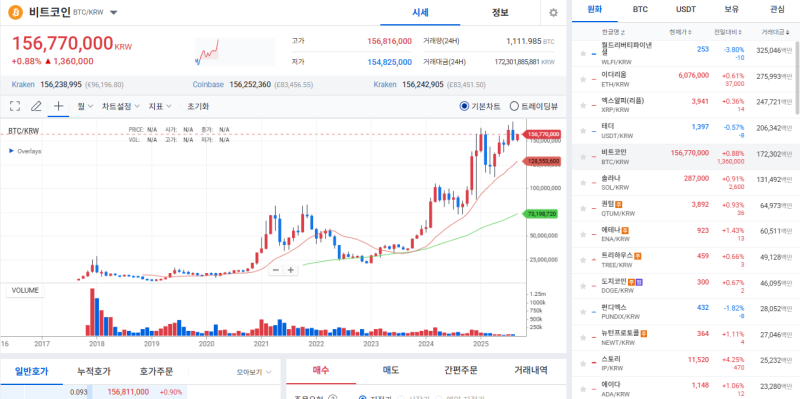Select the pencil drawing tool
This screenshot has height=399, width=800.
pyautogui.click(x=36, y=106)
